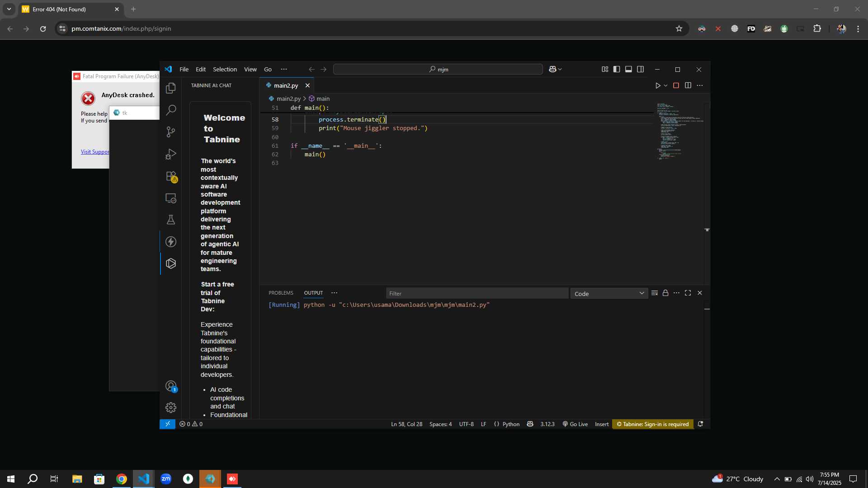The width and height of the screenshot is (868, 488).
Task: Change indentation via Spaces: 4
Action: tap(440, 424)
